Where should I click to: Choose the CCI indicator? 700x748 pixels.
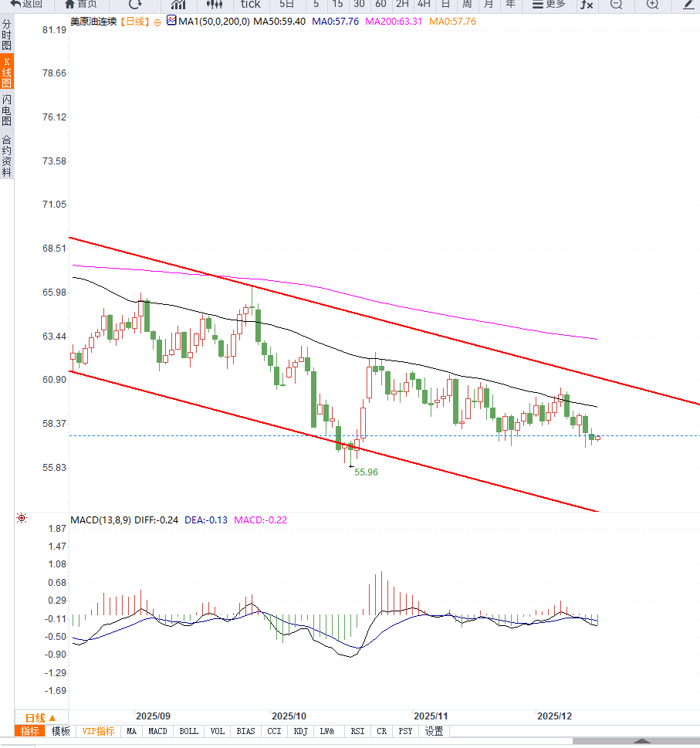(x=274, y=731)
